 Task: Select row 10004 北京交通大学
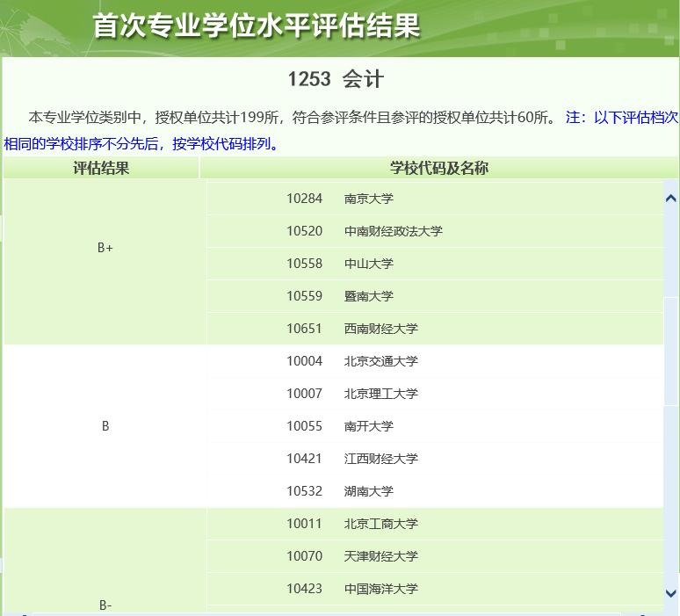tap(435, 361)
